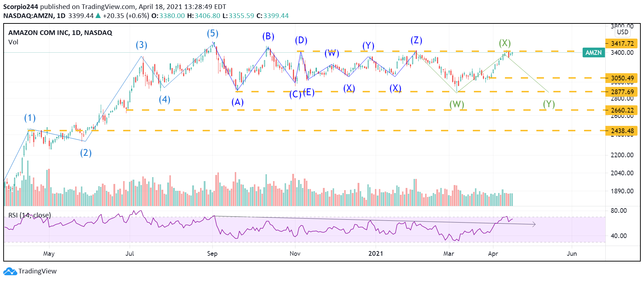Click the blue wave label (Y)
The width and height of the screenshot is (644, 281).
click(368, 46)
